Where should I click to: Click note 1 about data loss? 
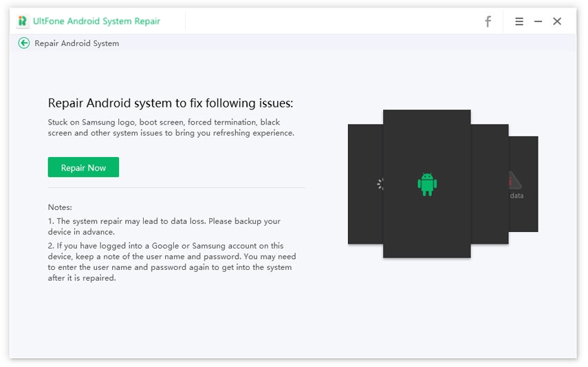[x=164, y=226]
